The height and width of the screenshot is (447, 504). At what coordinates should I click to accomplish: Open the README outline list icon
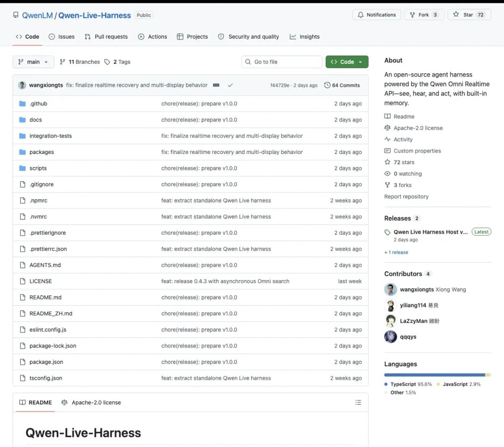tap(358, 402)
